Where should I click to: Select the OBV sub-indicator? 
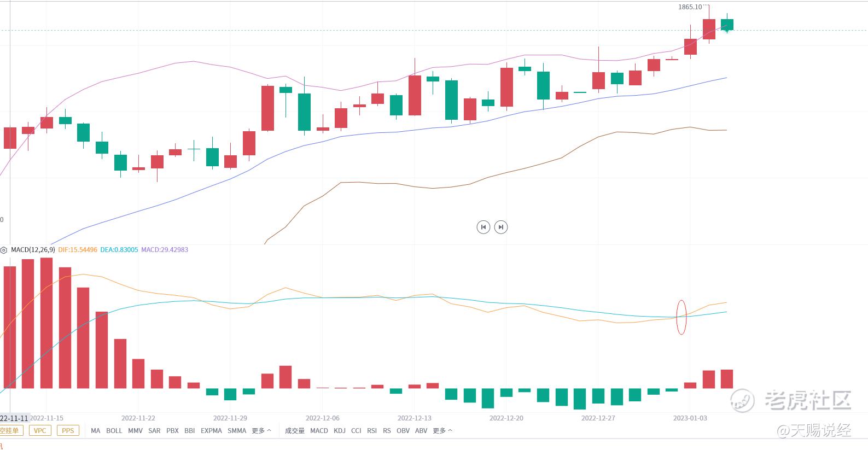[403, 431]
